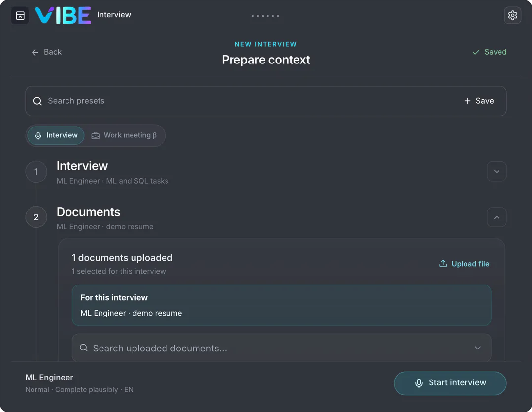Click the magnifier icon in Search presets
Screen dimensions: 532x412
(37, 101)
